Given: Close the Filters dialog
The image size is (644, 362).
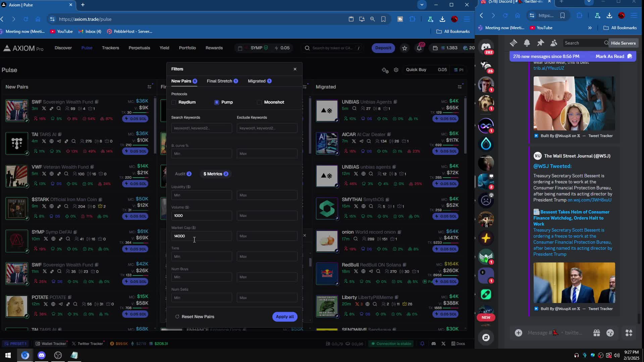Looking at the screenshot, I should [x=295, y=69].
